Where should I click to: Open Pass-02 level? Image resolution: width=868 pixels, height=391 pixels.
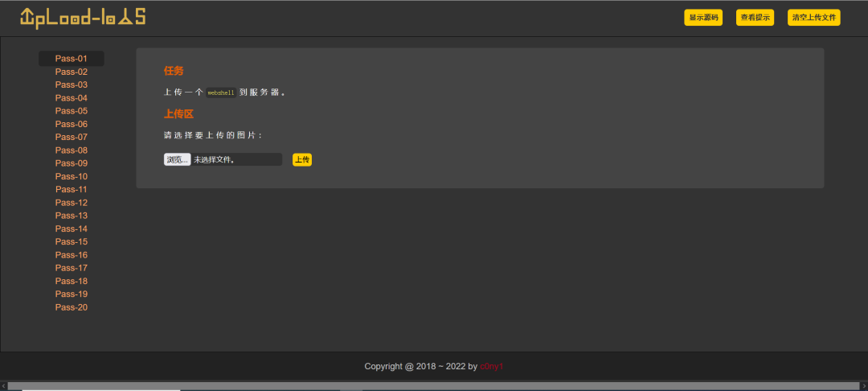[x=72, y=72]
